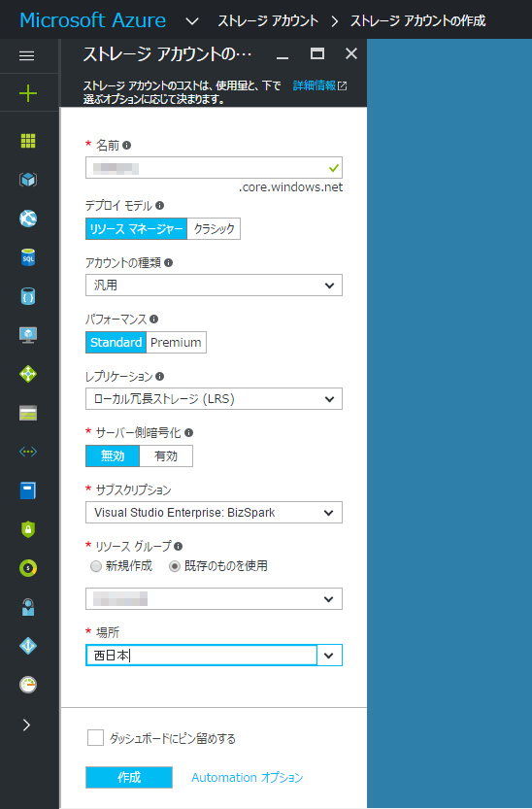Open the hamburger menu in sidebar
This screenshot has height=809, width=532.
[27, 55]
